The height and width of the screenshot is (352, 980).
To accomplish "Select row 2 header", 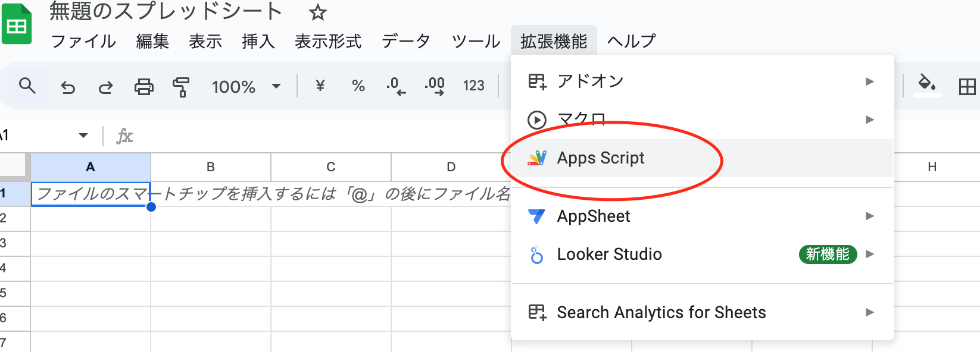I will tap(15, 219).
